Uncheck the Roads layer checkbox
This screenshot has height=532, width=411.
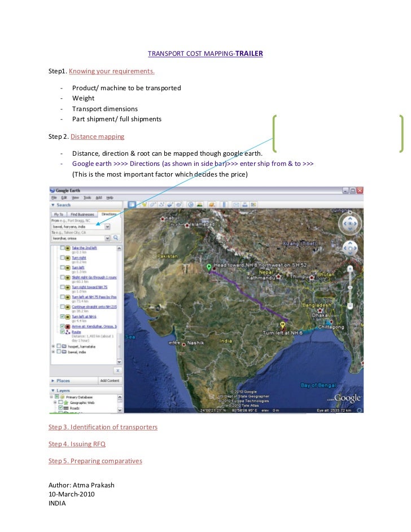pos(60,408)
